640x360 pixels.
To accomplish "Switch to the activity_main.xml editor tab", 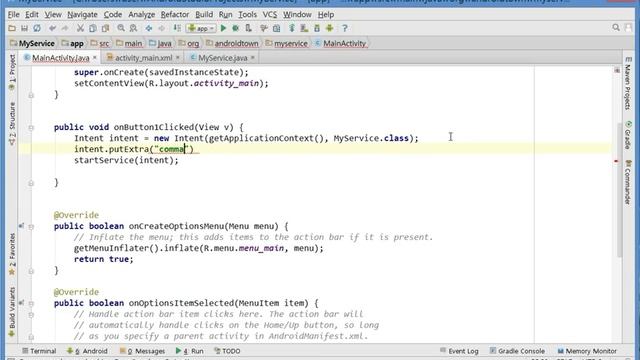I will click(143, 58).
